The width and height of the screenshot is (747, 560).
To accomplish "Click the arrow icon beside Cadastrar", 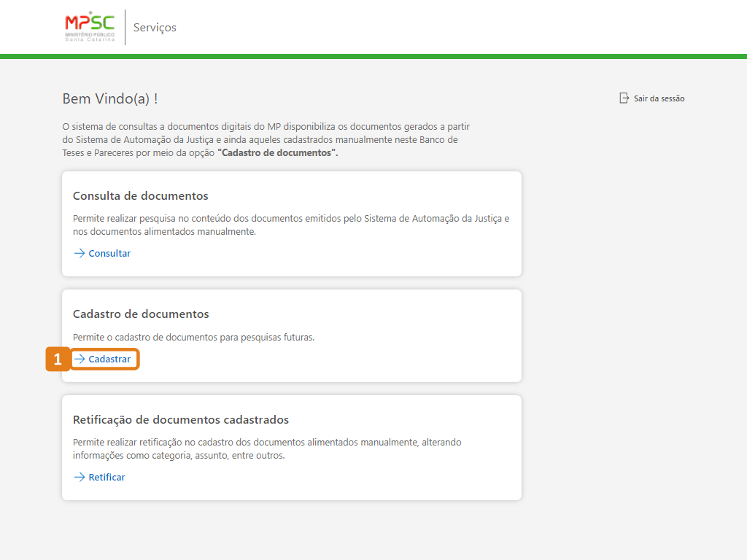I will pos(80,359).
